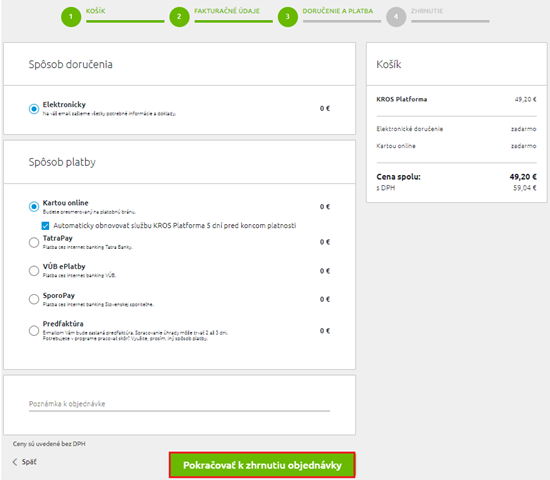This screenshot has height=480, width=550.
Task: Open Zhrnutie step tab
Action: point(427,11)
